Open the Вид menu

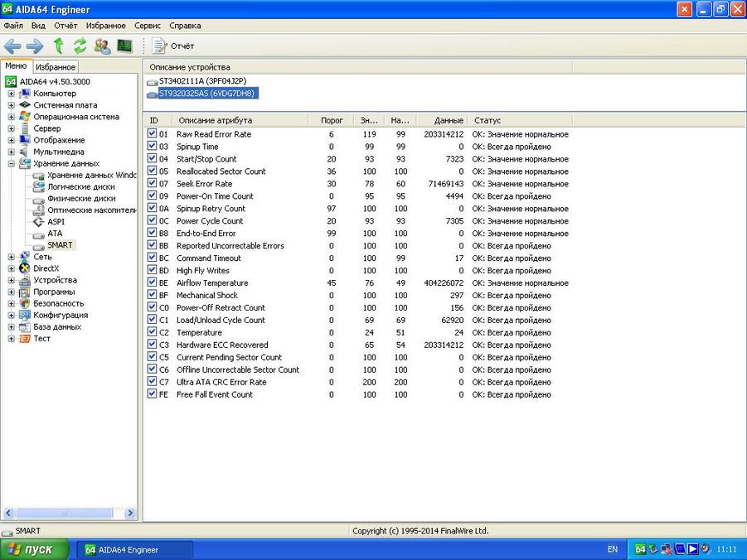tap(38, 26)
